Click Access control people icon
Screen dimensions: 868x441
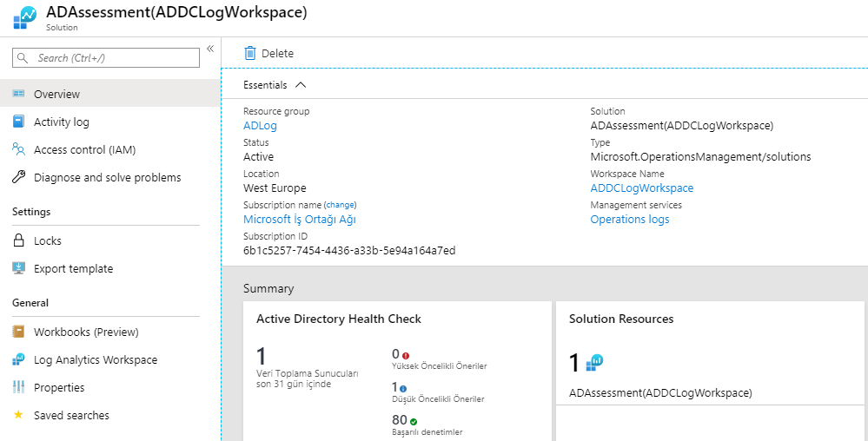click(x=18, y=149)
